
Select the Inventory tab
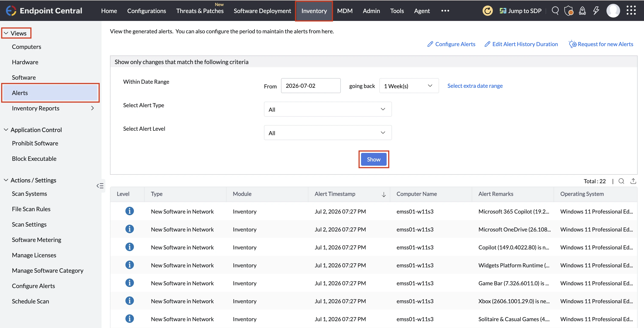314,11
